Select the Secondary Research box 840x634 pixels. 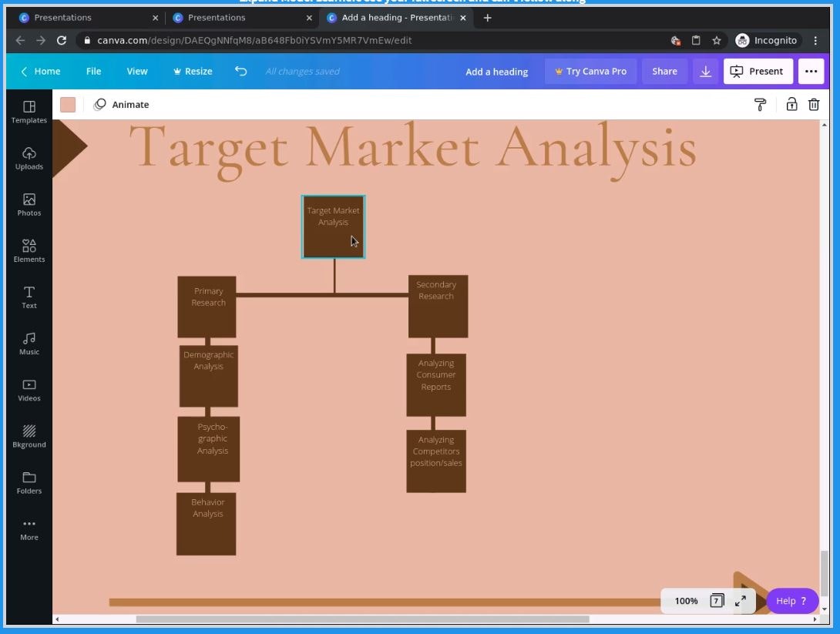coord(438,307)
